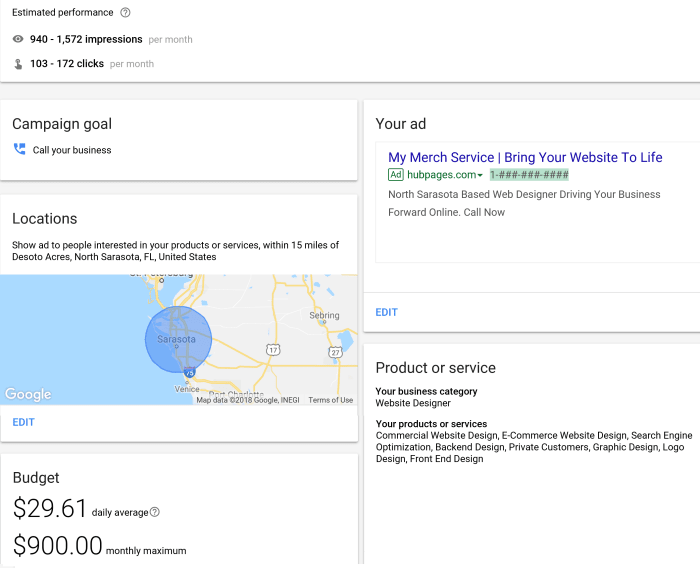The height and width of the screenshot is (568, 700).
Task: Click help icon next to daily average
Action: 155,513
